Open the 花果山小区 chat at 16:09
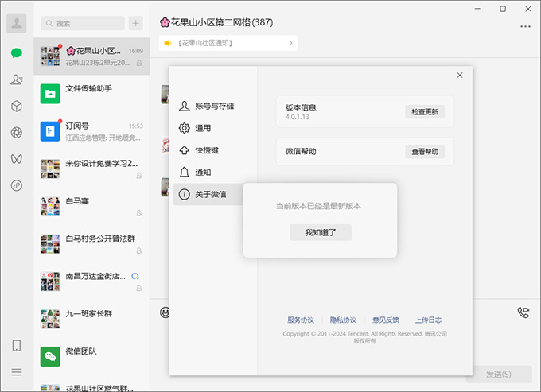The image size is (541, 392). [x=91, y=56]
